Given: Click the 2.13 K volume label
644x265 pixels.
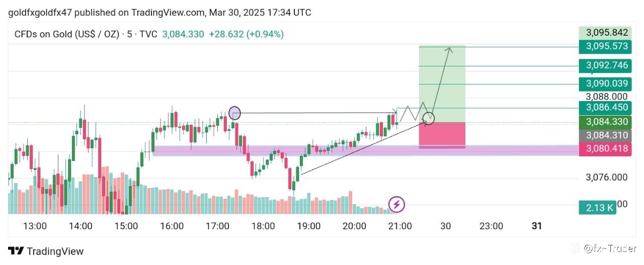Looking at the screenshot, I should tap(598, 207).
